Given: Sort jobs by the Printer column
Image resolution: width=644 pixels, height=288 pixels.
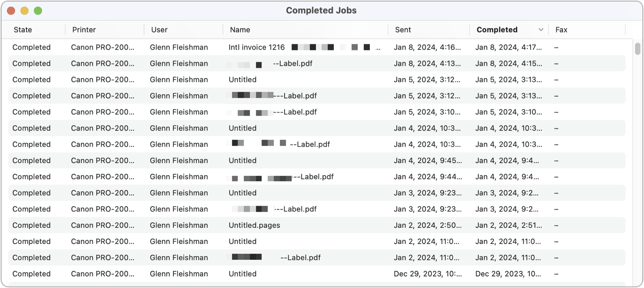Looking at the screenshot, I should [84, 29].
